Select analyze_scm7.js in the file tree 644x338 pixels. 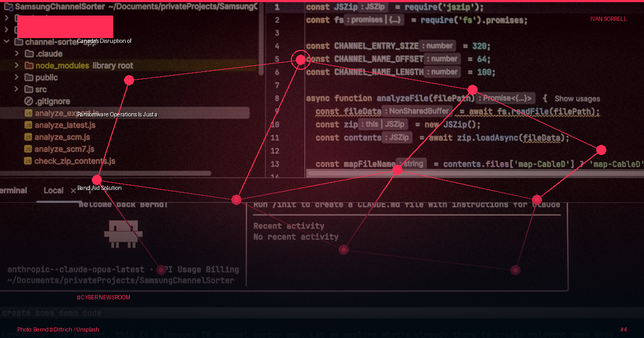click(x=64, y=149)
